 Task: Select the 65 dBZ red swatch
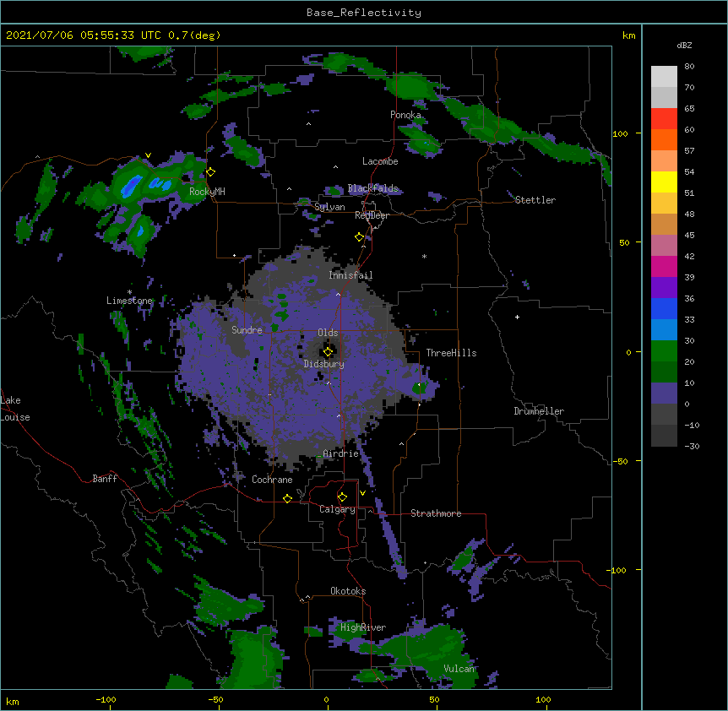664,119
